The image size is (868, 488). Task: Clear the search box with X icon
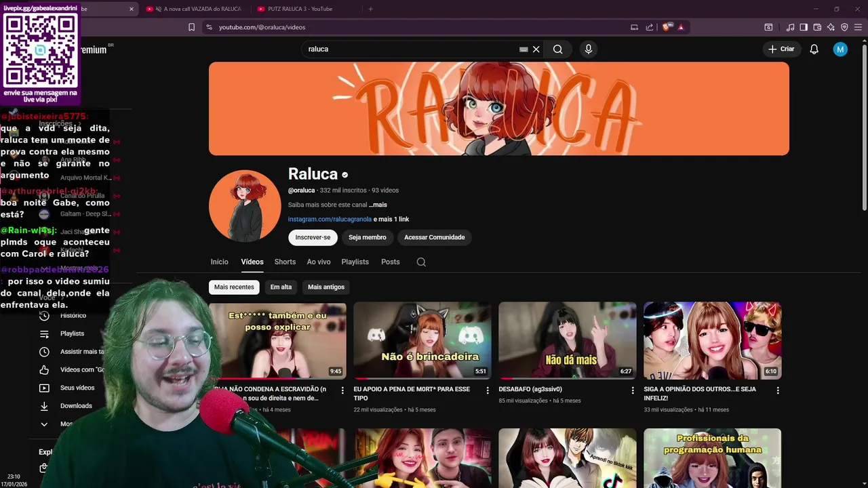click(536, 49)
